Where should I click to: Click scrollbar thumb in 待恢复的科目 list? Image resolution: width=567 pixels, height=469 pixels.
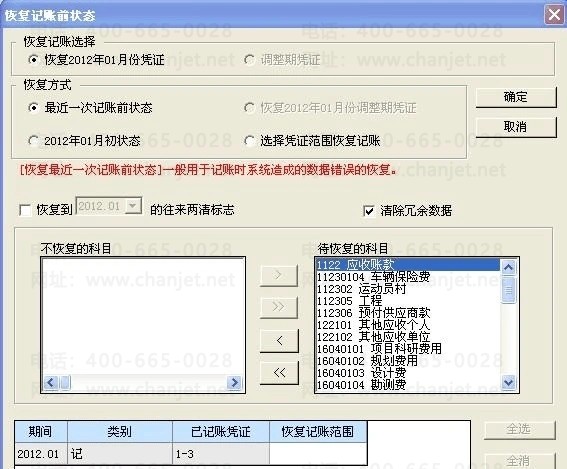tap(509, 290)
